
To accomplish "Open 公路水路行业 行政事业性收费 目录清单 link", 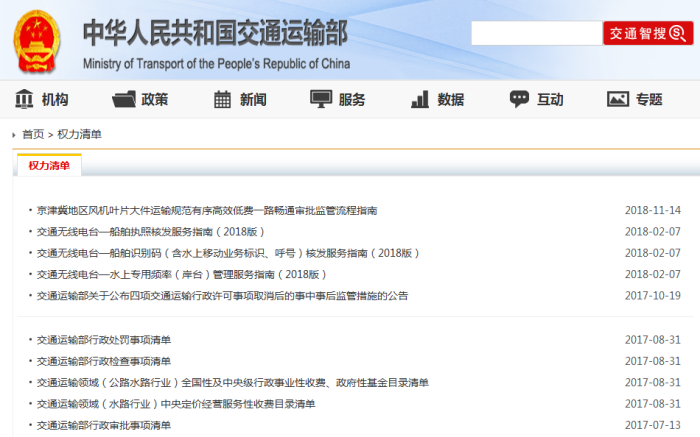I will click(x=233, y=383).
